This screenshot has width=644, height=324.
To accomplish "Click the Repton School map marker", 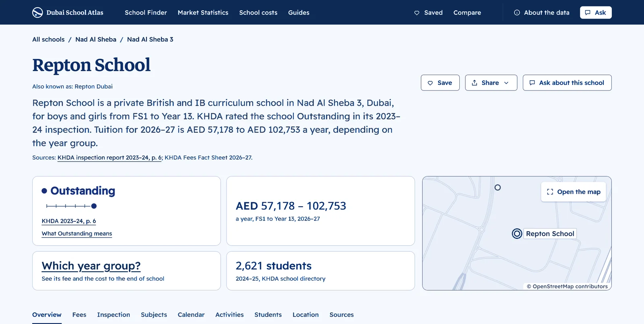I will coord(517,234).
